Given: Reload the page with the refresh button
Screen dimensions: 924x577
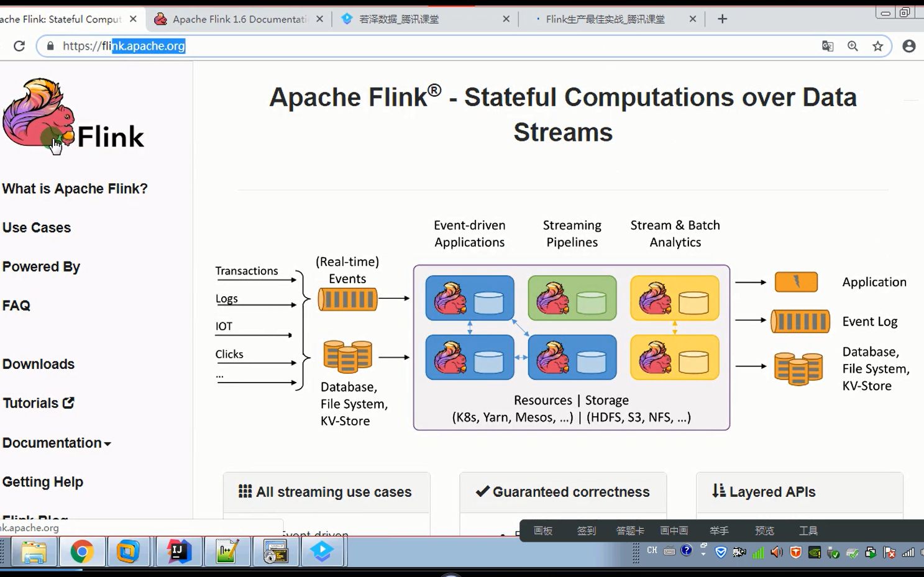Looking at the screenshot, I should click(19, 46).
